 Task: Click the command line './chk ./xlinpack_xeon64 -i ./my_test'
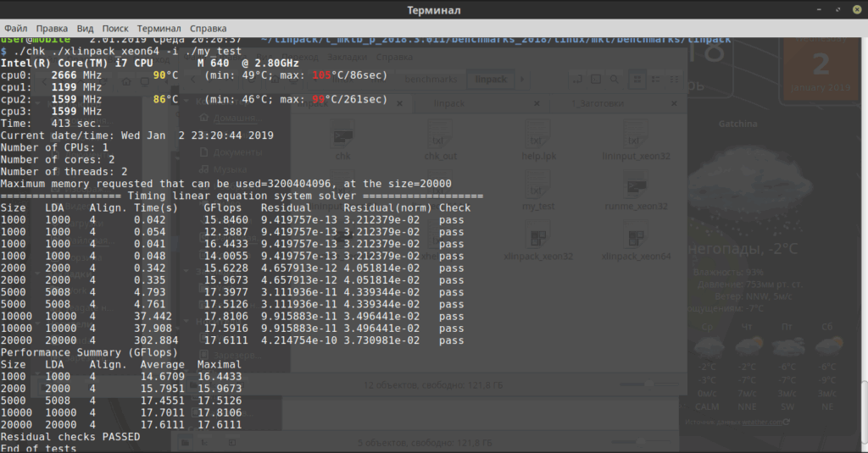pos(127,51)
